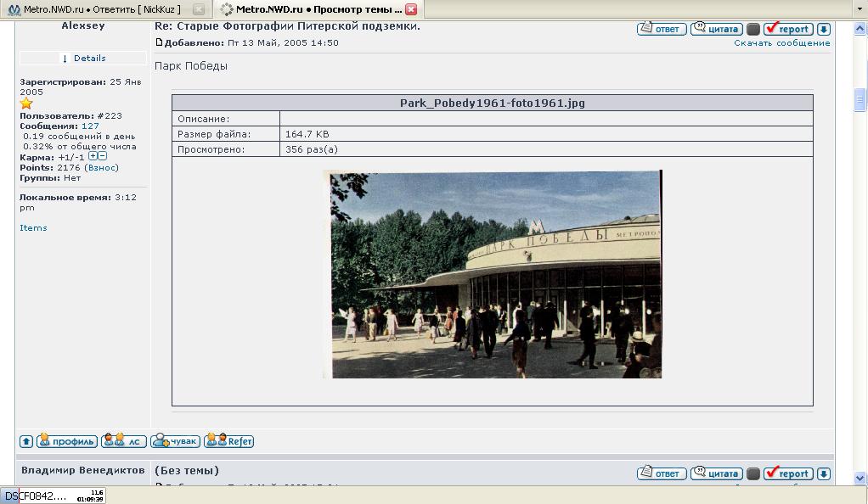Open the 'Взнос' link next to Points

(x=101, y=168)
